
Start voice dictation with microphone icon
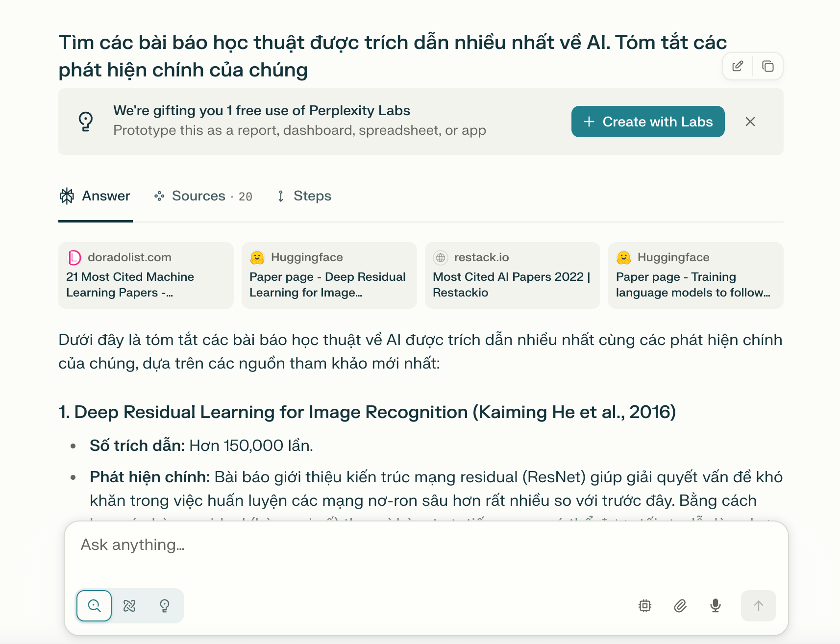coord(716,606)
